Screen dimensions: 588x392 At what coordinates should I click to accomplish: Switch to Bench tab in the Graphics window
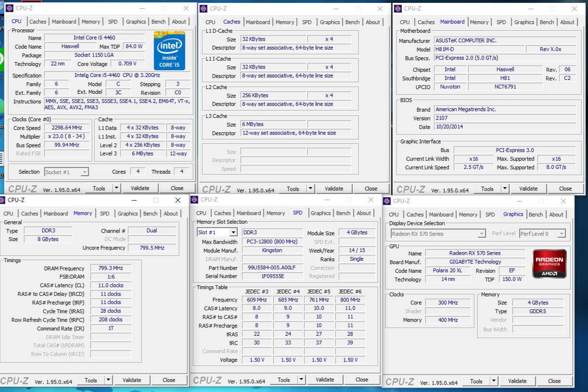click(x=536, y=215)
